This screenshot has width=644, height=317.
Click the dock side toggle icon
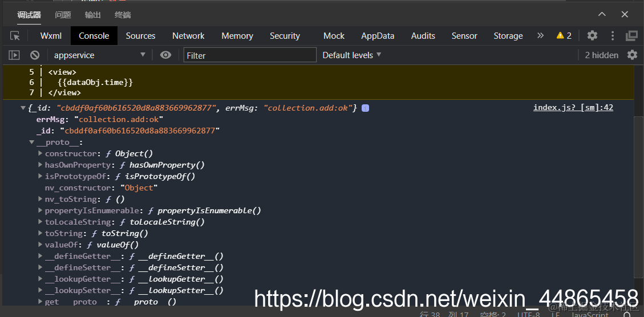tap(631, 36)
